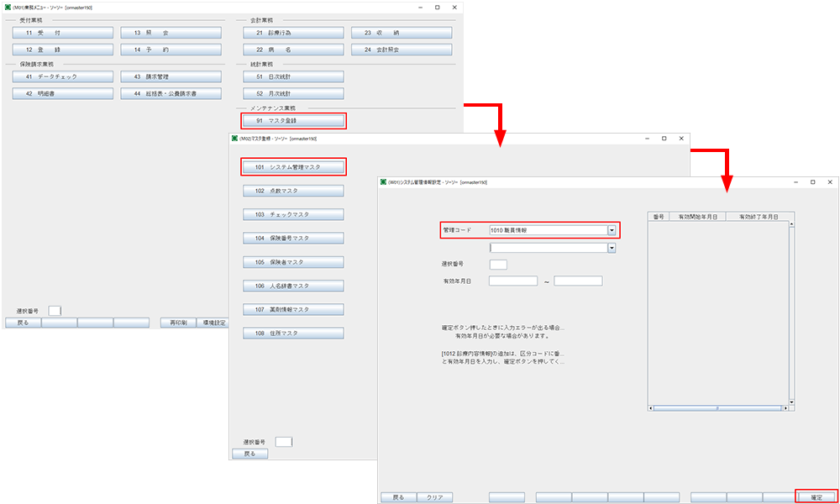Screen dimensions: 840x504
Task: Click 選択番号 field in system management window
Action: [x=497, y=265]
